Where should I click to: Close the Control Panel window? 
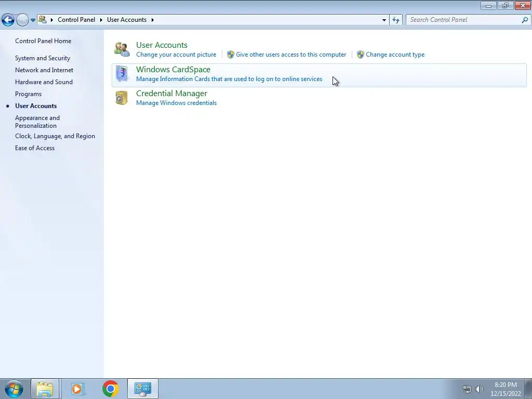(523, 5)
